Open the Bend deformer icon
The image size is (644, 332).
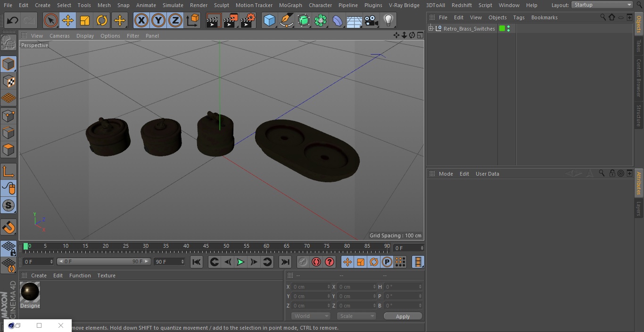[338, 20]
